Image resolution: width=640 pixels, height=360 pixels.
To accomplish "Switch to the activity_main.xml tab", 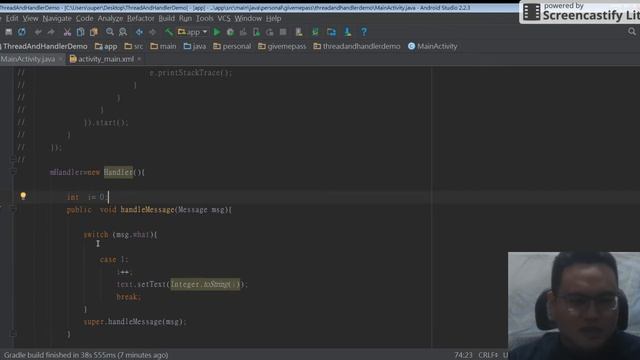I will point(106,59).
